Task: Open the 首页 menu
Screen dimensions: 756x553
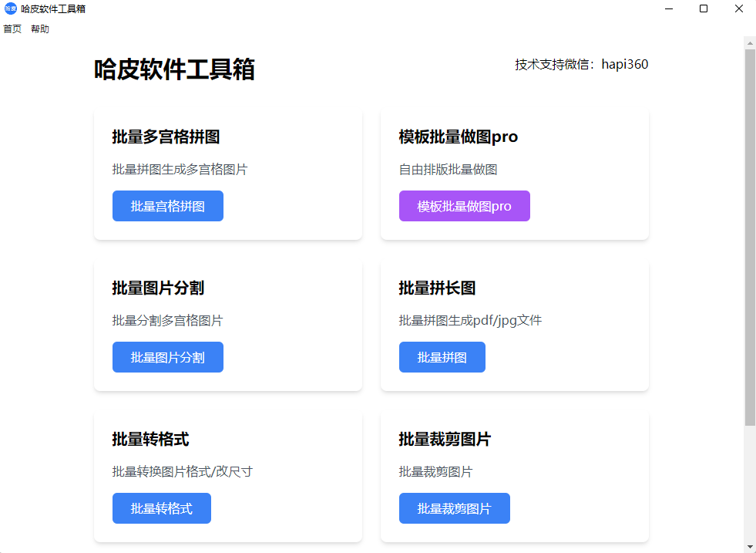Action: pyautogui.click(x=12, y=29)
